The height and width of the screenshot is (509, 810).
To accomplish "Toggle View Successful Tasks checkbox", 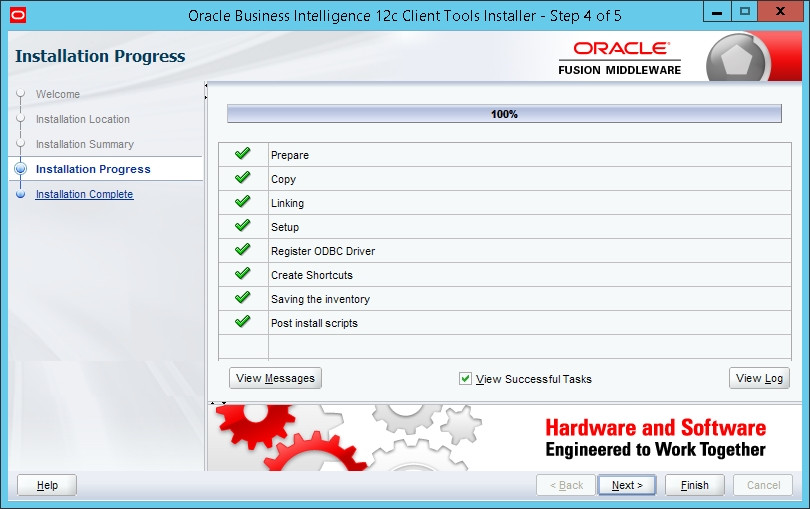I will tap(465, 379).
